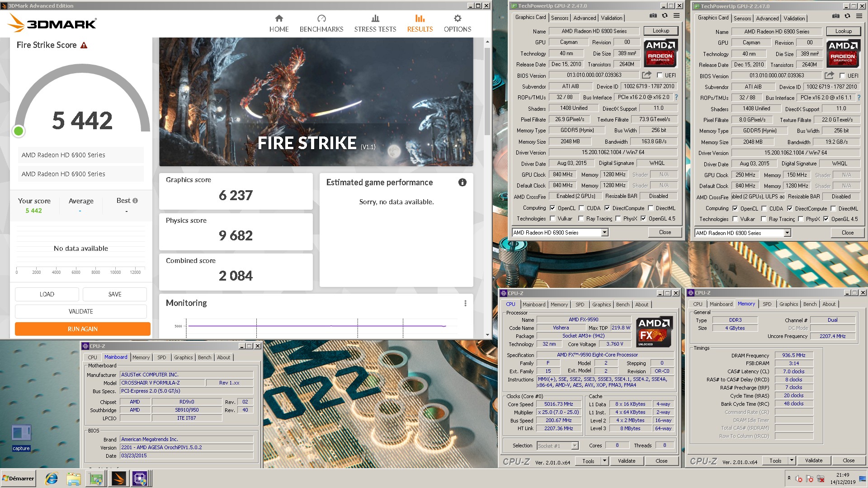This screenshot has height=488, width=868.
Task: Refresh the right GPU-Z window
Action: click(847, 16)
